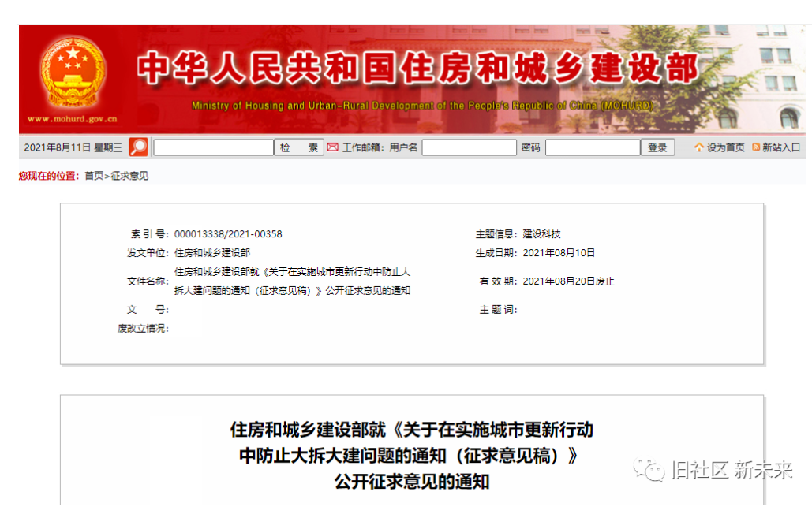Viewport: 812px width, 529px height.
Task: Click the www.mohurd.gov.cn URL text
Action: point(73,120)
